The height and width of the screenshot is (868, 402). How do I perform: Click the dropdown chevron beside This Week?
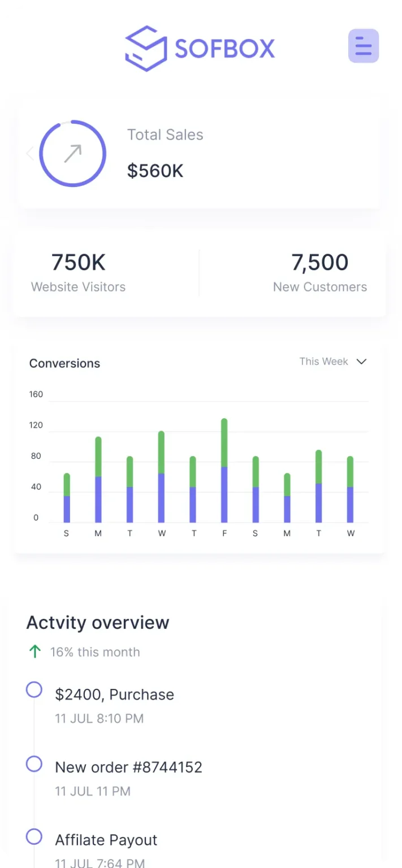(x=361, y=362)
